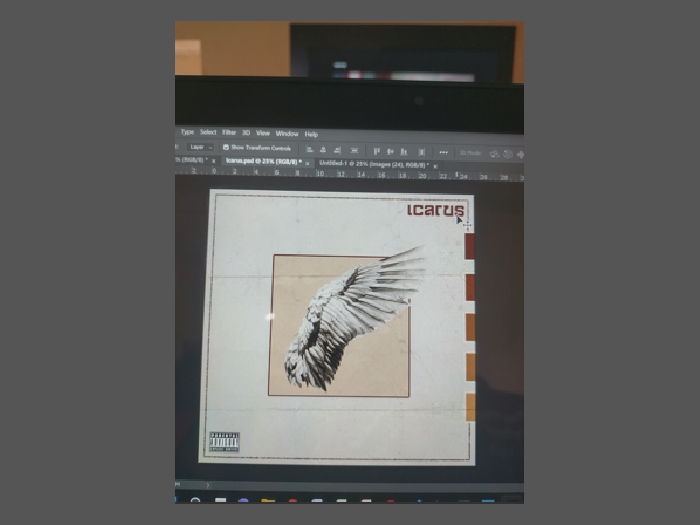
Task: Open the Select menu
Action: coord(208,132)
